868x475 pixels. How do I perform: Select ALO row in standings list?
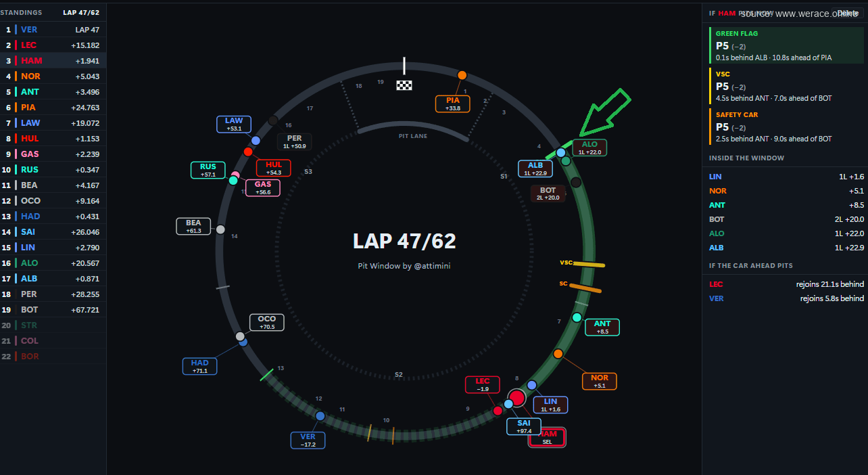(x=53, y=263)
